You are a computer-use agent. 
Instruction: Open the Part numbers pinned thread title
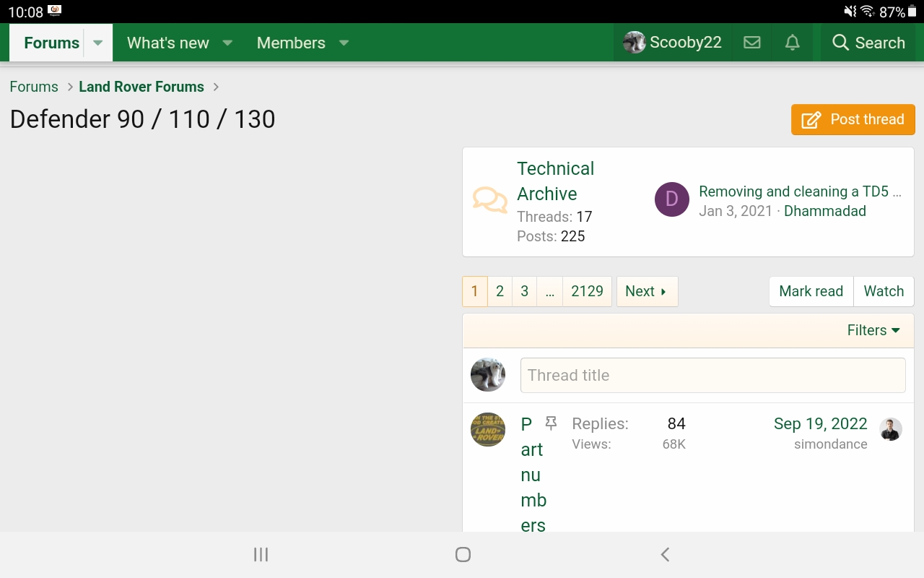click(x=533, y=475)
